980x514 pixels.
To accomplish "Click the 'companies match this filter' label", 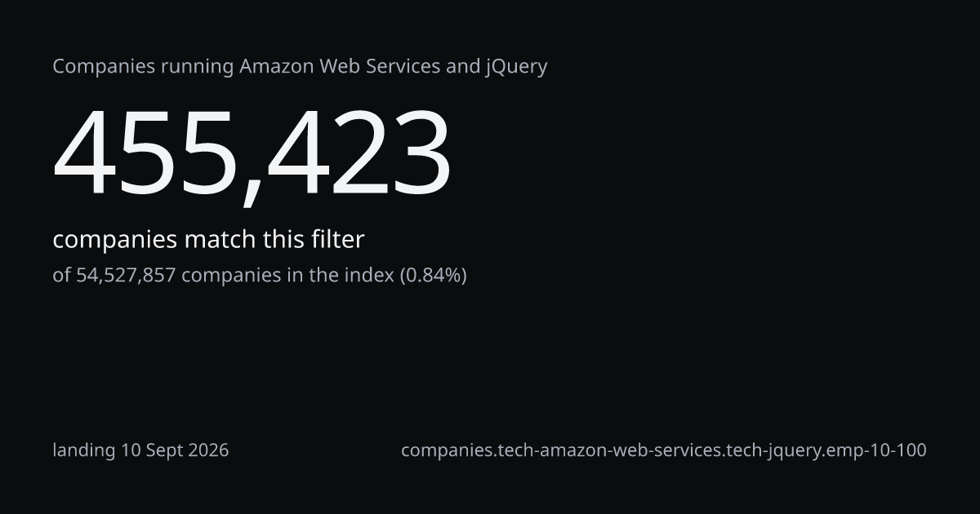I will (x=208, y=240).
